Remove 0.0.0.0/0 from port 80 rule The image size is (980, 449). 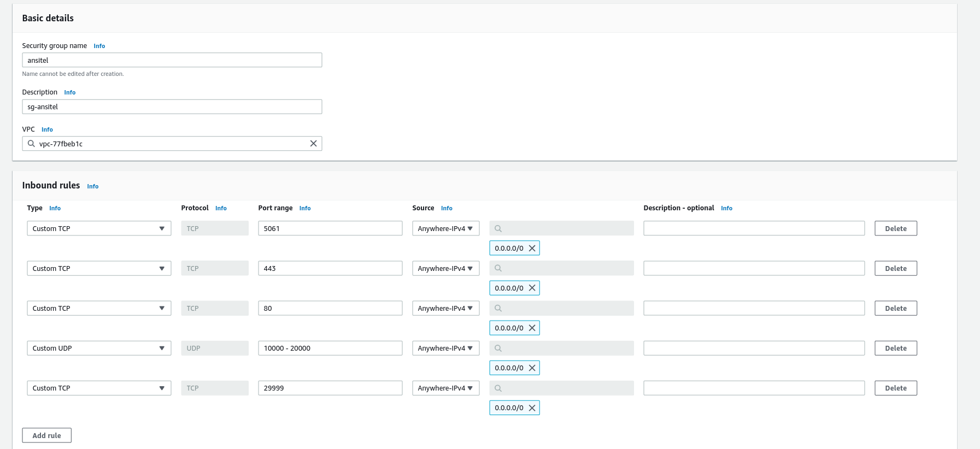(532, 328)
